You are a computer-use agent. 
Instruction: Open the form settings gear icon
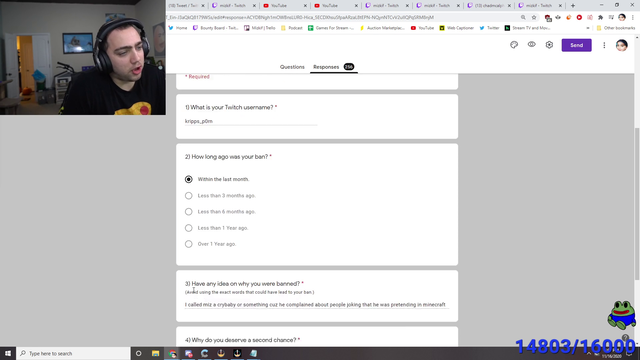549,45
